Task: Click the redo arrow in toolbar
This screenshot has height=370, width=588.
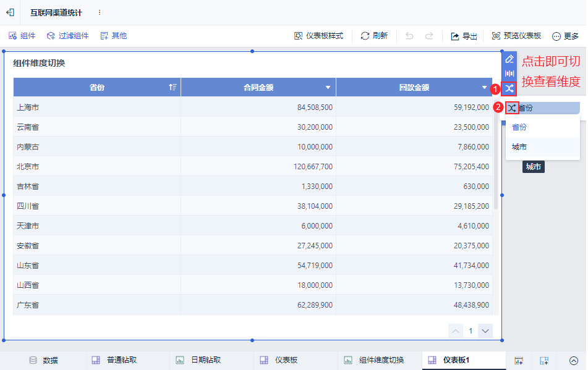Action: [x=429, y=36]
